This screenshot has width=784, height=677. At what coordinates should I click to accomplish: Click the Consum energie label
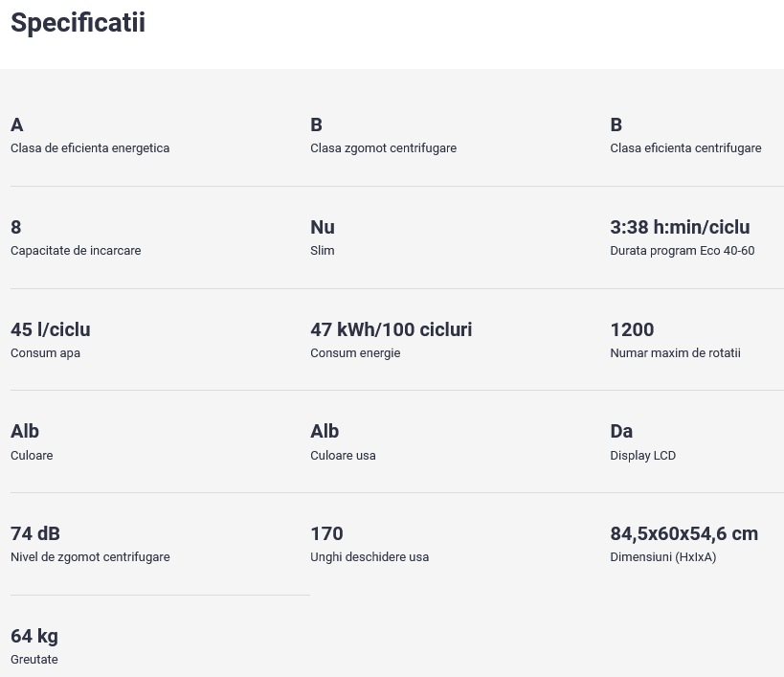[x=355, y=353]
